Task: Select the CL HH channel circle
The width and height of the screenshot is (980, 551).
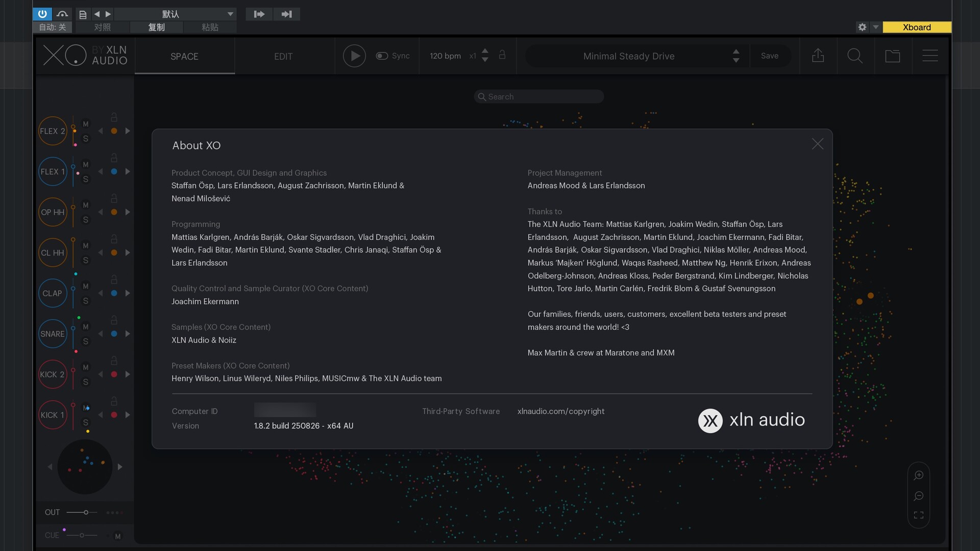Action: tap(53, 253)
